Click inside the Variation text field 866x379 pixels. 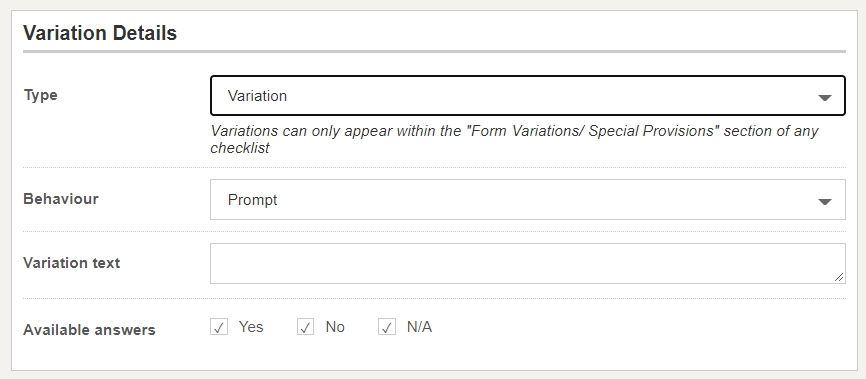pyautogui.click(x=527, y=264)
